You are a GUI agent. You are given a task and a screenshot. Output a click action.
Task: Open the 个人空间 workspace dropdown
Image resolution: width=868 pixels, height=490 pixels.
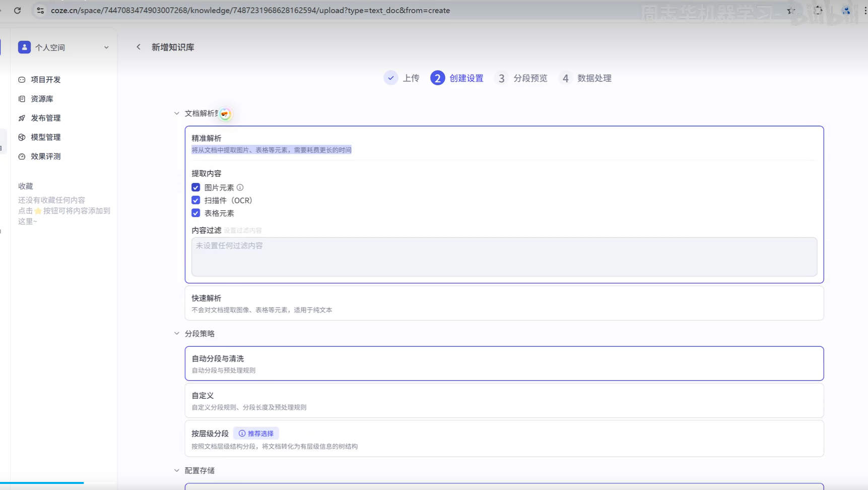pyautogui.click(x=106, y=47)
